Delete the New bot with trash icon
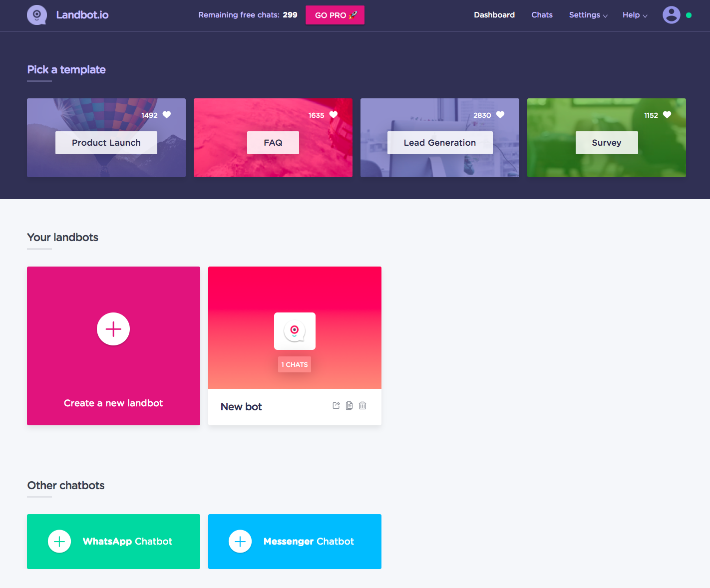Viewport: 710px width, 588px height. [x=362, y=405]
